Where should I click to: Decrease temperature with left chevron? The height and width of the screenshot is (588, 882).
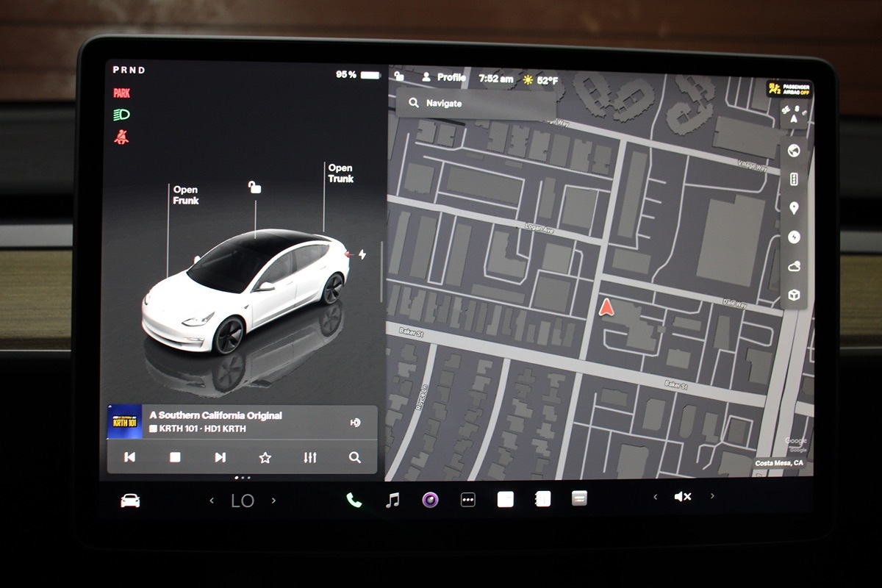click(x=212, y=501)
